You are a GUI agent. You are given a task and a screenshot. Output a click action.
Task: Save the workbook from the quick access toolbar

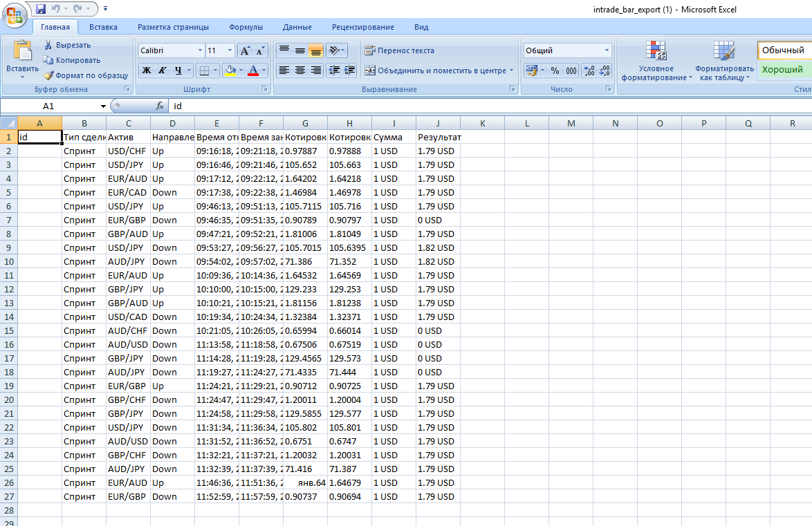click(x=41, y=9)
